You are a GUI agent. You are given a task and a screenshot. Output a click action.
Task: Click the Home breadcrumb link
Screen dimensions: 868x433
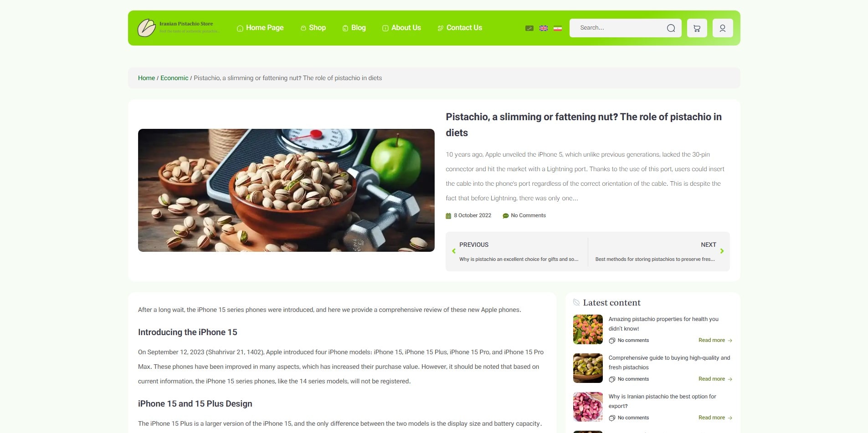click(146, 78)
